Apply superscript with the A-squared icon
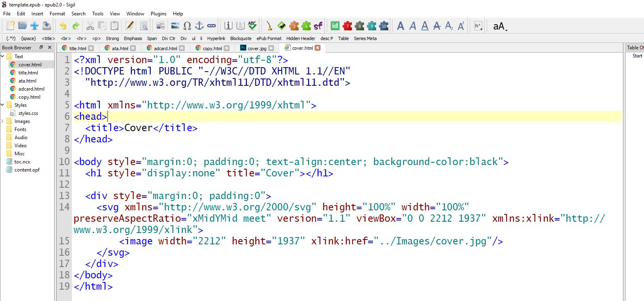This screenshot has height=301, width=644. click(x=461, y=26)
